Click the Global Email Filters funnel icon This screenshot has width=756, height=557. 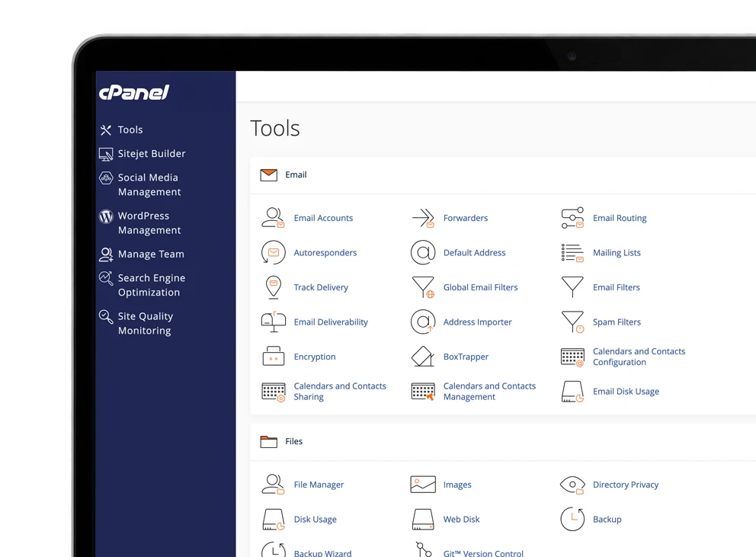click(423, 287)
